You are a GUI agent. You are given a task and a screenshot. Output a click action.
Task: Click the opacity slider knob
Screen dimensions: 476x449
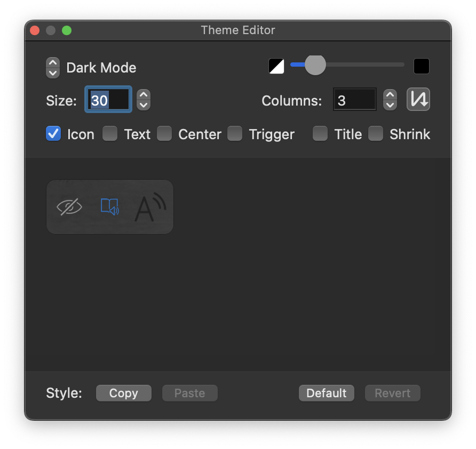tap(315, 65)
